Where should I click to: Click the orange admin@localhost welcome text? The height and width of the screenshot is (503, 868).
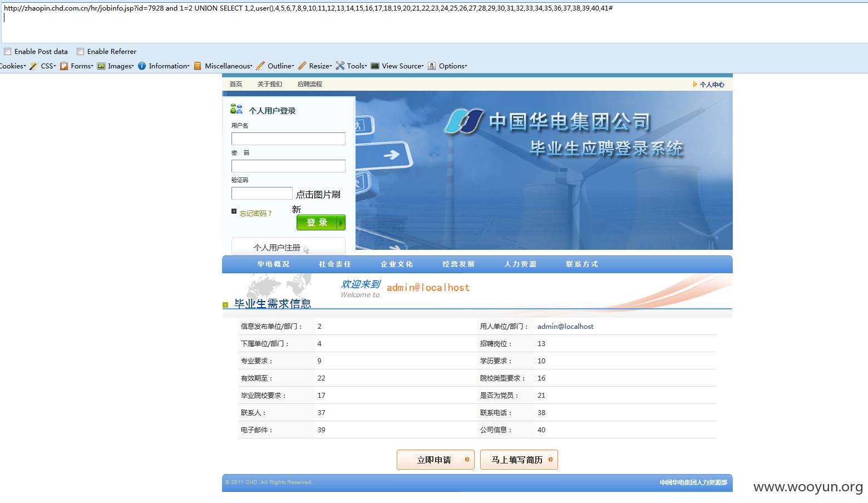[x=428, y=288]
